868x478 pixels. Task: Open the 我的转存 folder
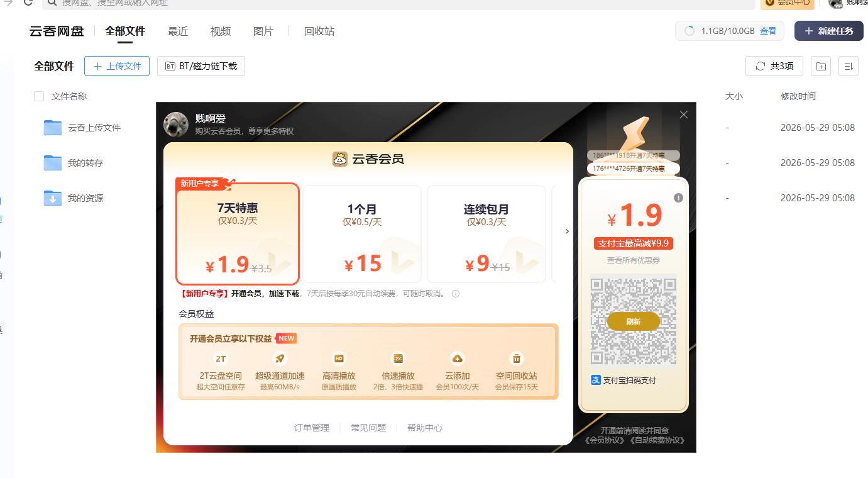[85, 163]
